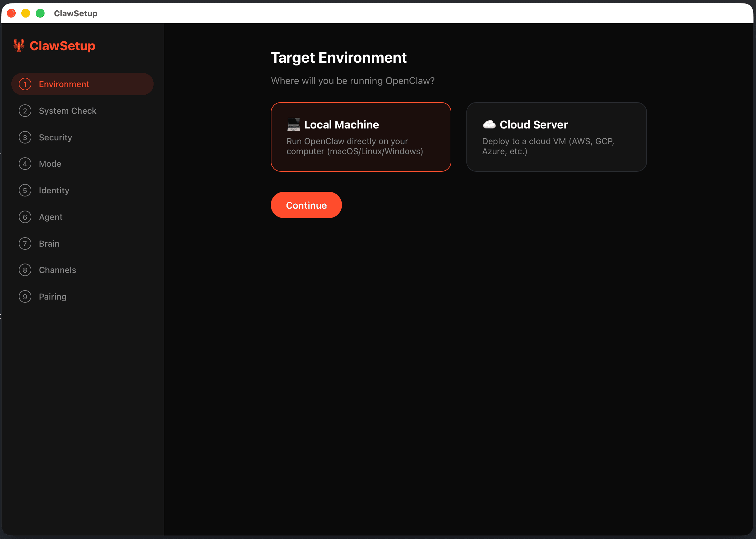This screenshot has width=756, height=539.
Task: Click the ClawSetup heading in sidebar
Action: pos(62,45)
